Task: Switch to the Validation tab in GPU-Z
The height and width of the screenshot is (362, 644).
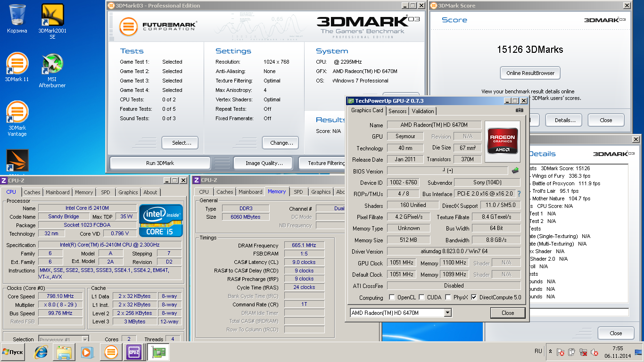Action: (423, 111)
